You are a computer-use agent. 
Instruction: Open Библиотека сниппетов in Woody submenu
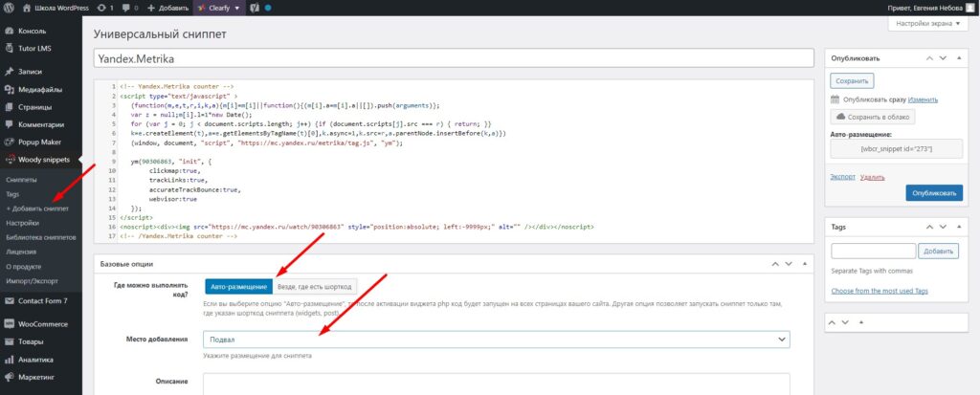(40, 236)
